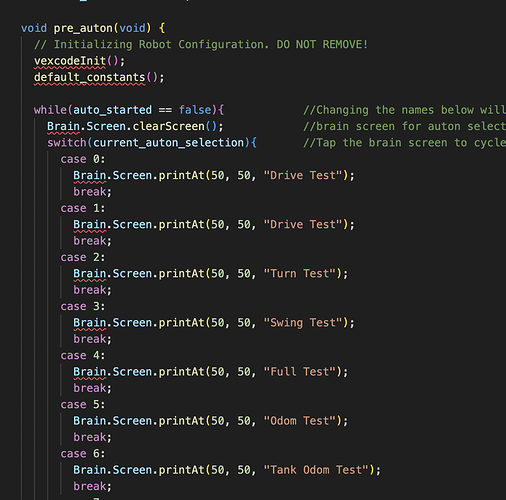Click the "Odom Test" string literal
Viewport: 506px width, 500px height.
[x=300, y=421]
